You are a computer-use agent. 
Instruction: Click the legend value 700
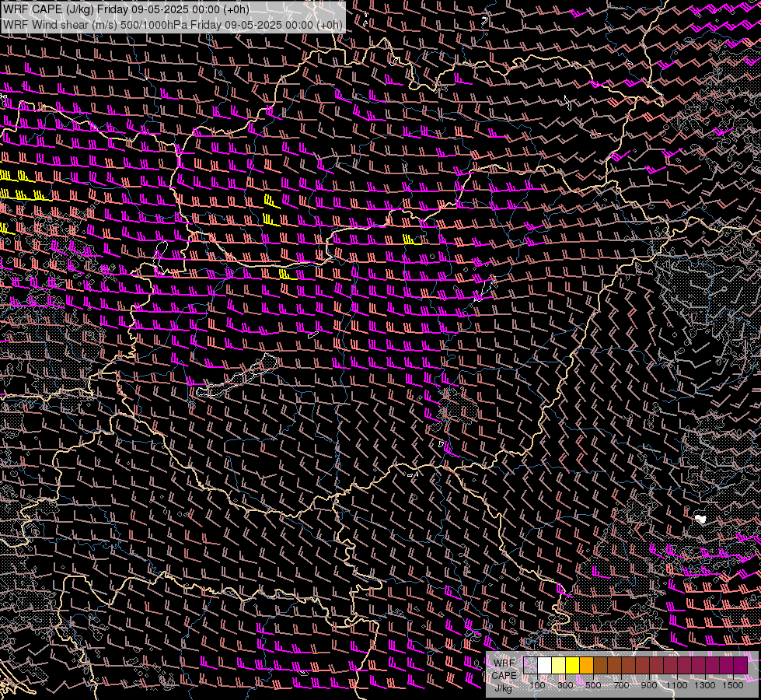(621, 685)
